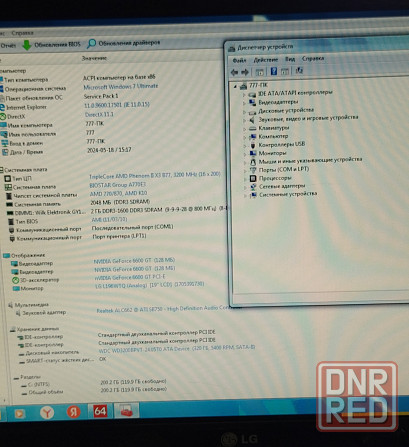Click the forward arrow in Device Manager toolbar
This screenshot has width=409, height=447.
pyautogui.click(x=245, y=72)
